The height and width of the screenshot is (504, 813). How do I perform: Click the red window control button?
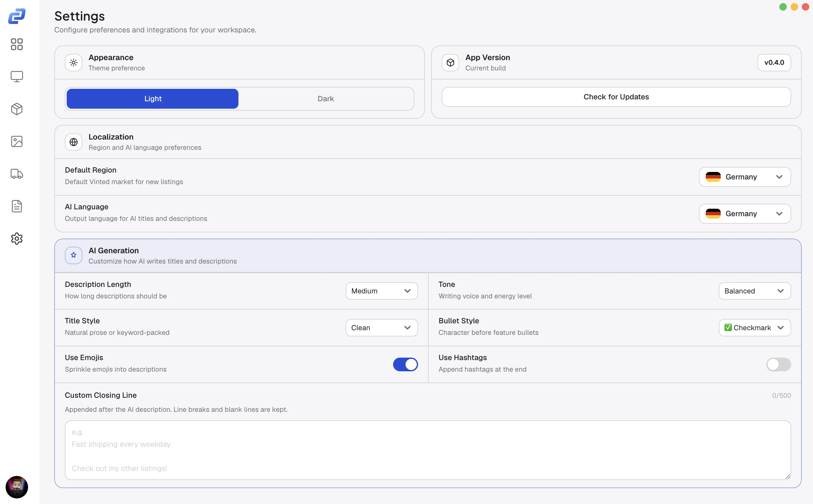[x=806, y=7]
